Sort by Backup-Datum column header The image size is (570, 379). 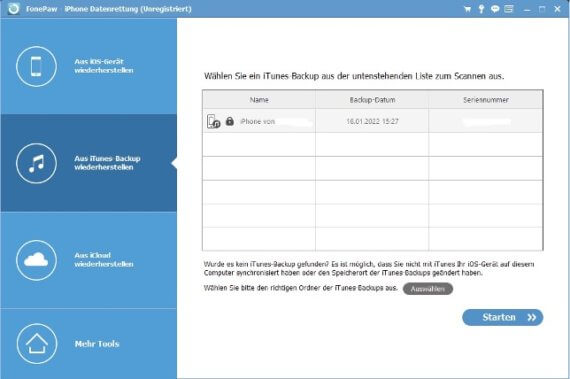372,100
